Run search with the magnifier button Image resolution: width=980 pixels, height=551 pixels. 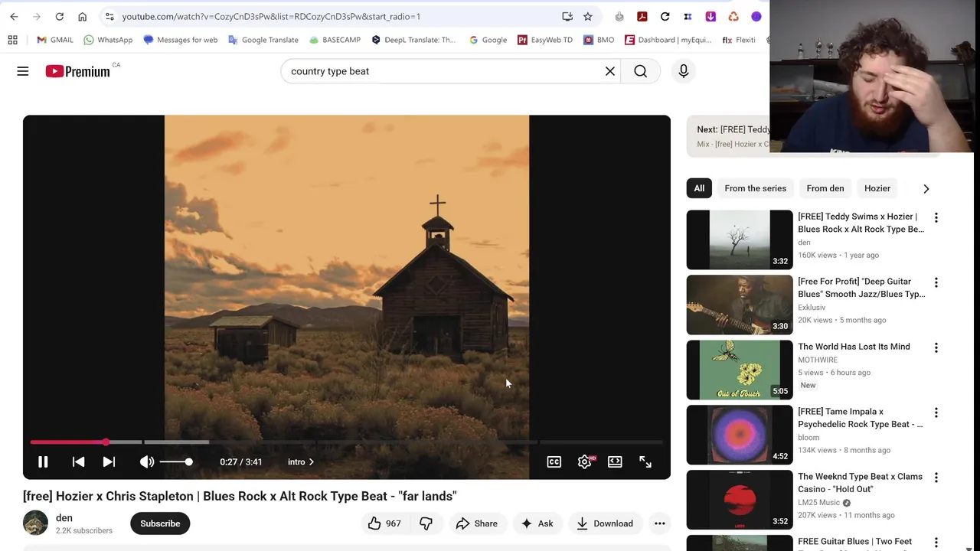[x=641, y=71]
